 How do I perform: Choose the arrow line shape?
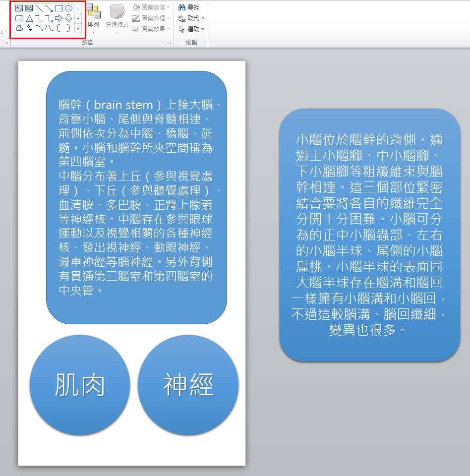pos(49,8)
